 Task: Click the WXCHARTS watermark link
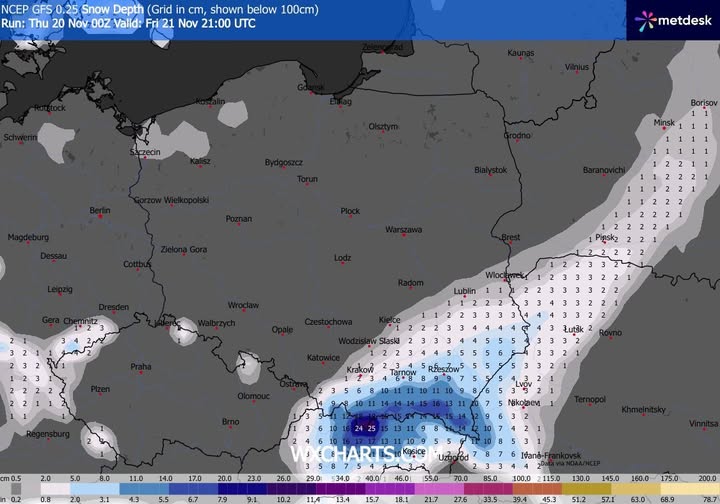pos(359,454)
